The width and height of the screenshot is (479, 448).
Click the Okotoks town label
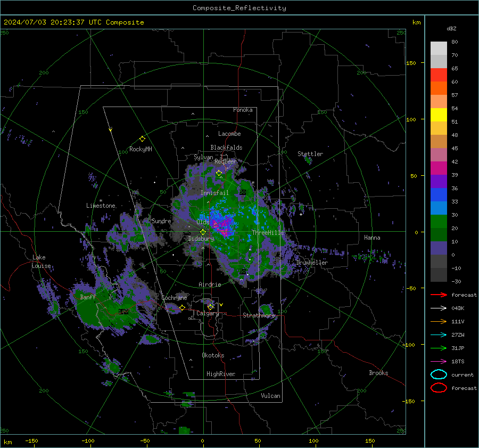click(x=213, y=355)
